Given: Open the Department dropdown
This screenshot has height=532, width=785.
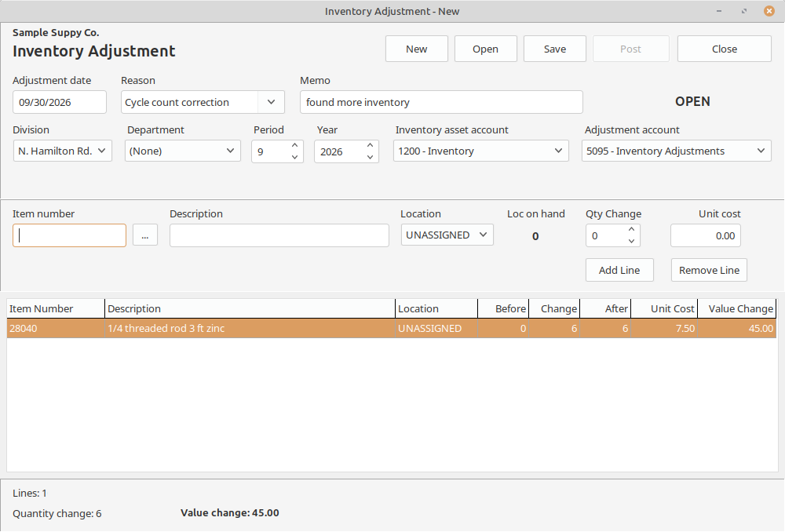Looking at the screenshot, I should click(183, 151).
